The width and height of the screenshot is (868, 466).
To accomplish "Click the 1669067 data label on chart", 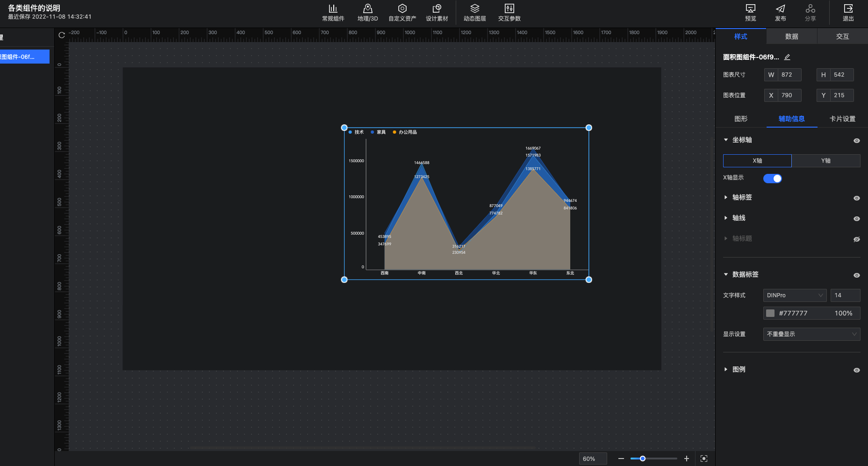I will [x=533, y=148].
